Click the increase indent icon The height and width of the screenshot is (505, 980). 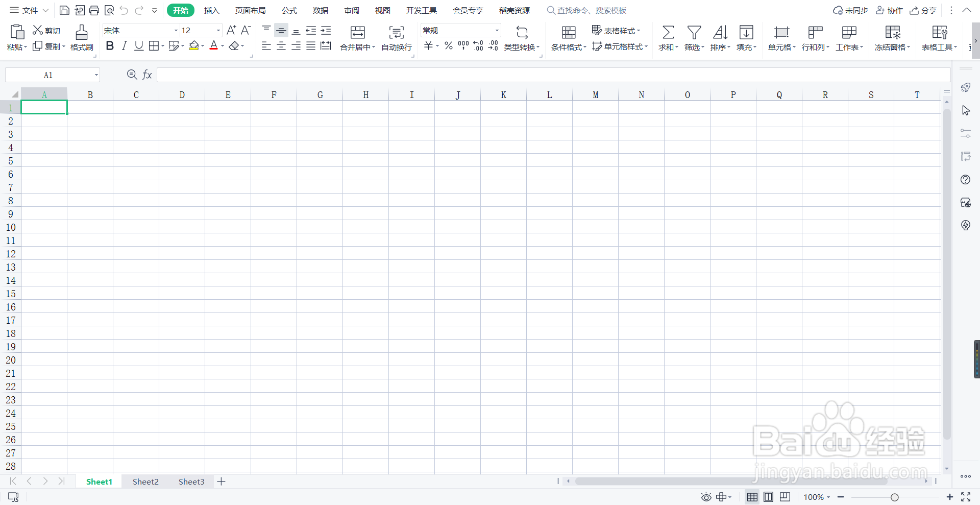(326, 31)
